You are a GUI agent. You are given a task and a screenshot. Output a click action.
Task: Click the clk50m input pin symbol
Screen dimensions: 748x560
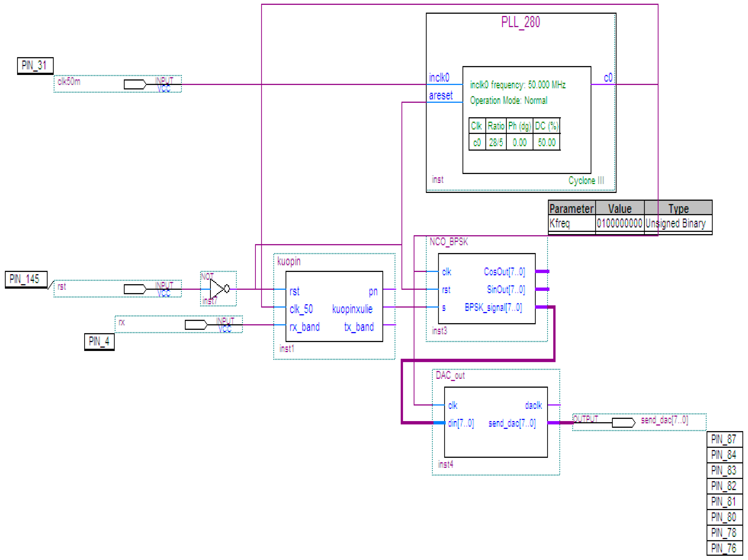pyautogui.click(x=135, y=84)
